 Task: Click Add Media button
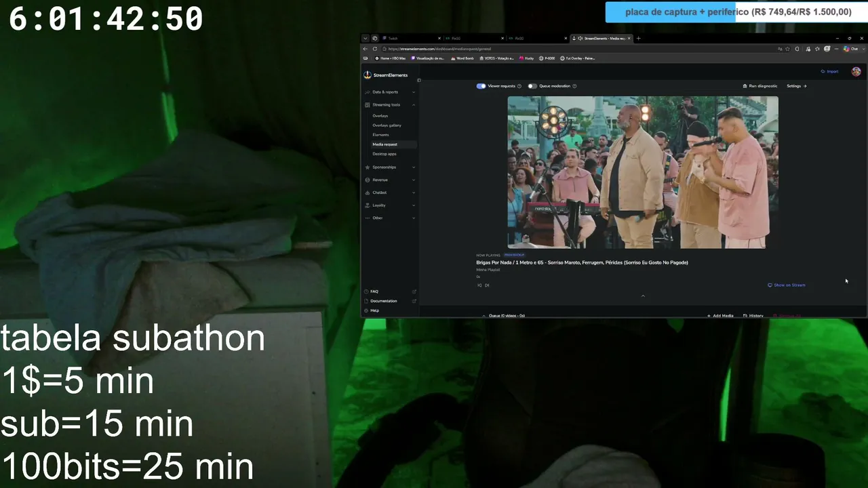point(720,316)
